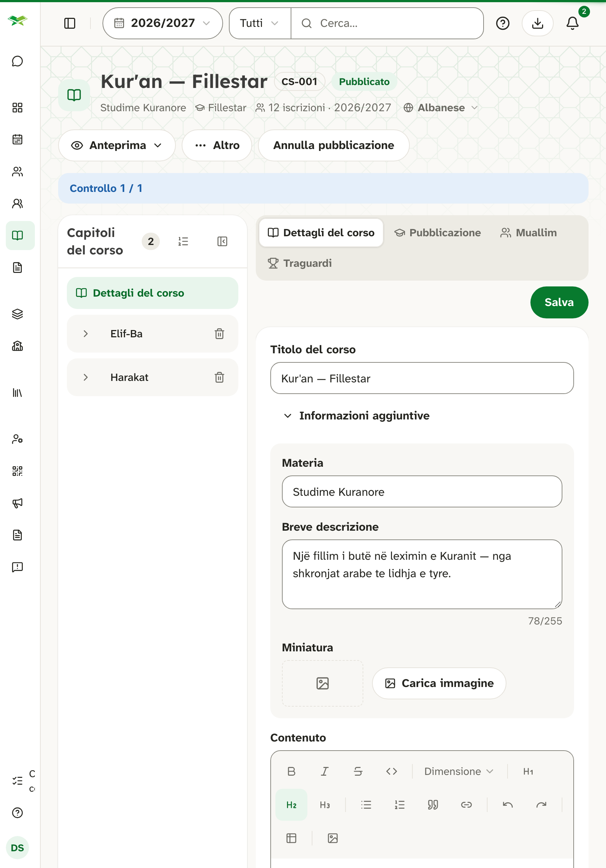Insert an image in content editor
The width and height of the screenshot is (606, 868).
(x=333, y=838)
